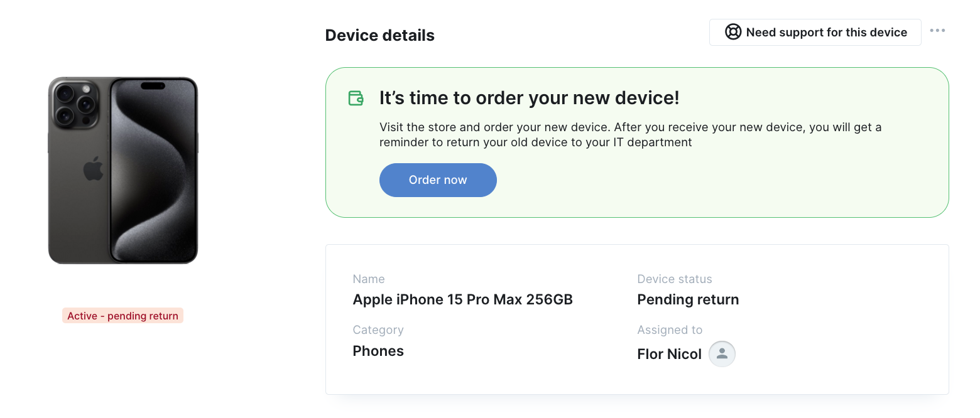Click the Phones category value
This screenshot has height=418, width=980.
[x=378, y=351]
